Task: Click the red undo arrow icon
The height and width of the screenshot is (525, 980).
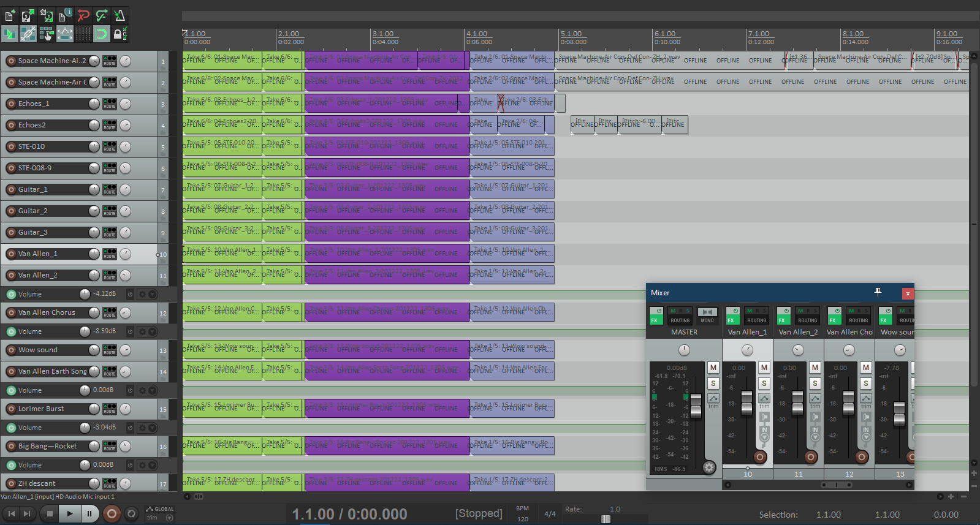Action: pyautogui.click(x=83, y=15)
